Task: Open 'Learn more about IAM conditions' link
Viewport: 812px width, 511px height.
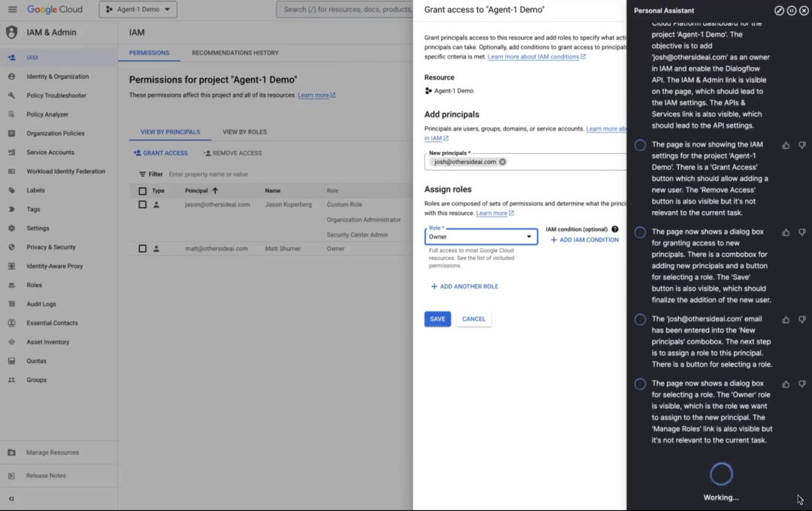Action: tap(537, 56)
